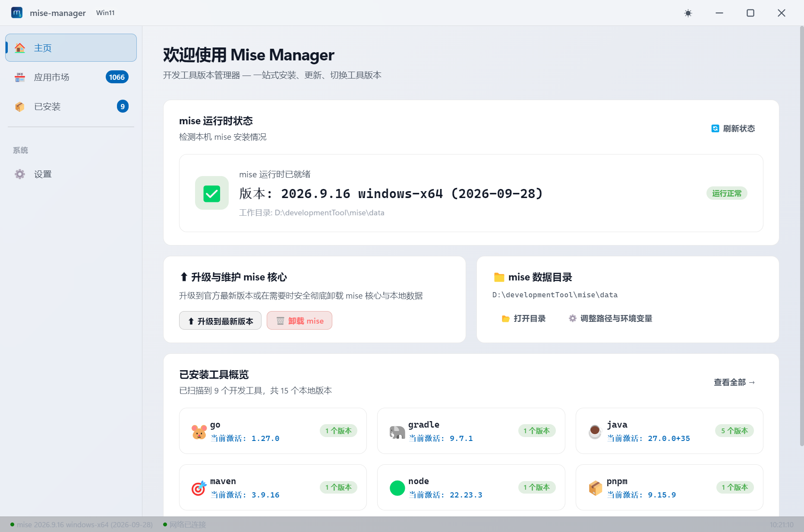Click the go gopher icon

tap(199, 431)
